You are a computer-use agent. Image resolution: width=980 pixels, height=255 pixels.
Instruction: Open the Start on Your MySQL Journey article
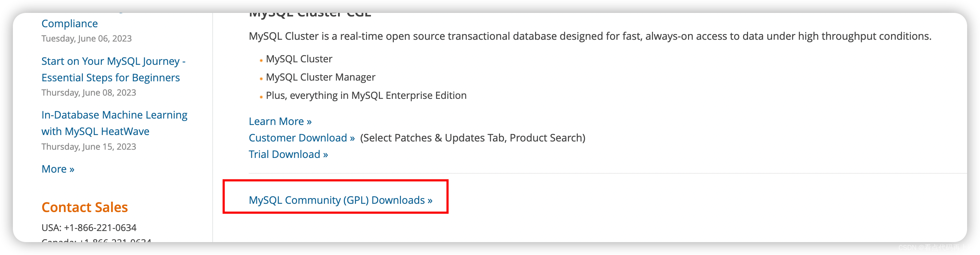[113, 69]
